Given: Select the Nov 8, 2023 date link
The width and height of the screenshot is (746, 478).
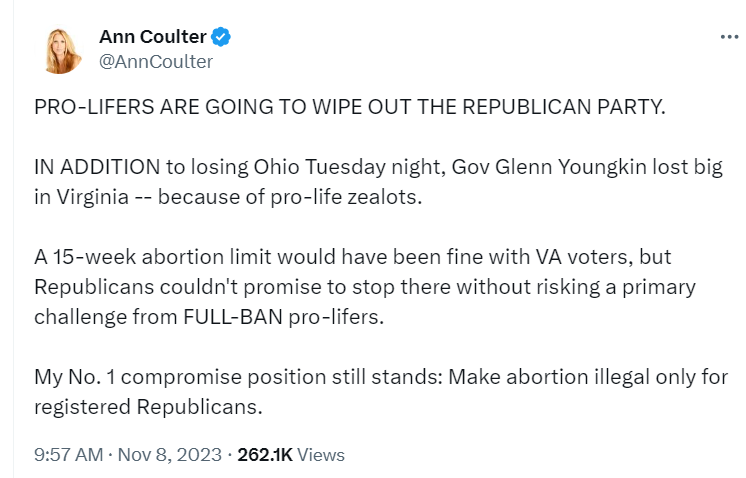Looking at the screenshot, I should (169, 455).
